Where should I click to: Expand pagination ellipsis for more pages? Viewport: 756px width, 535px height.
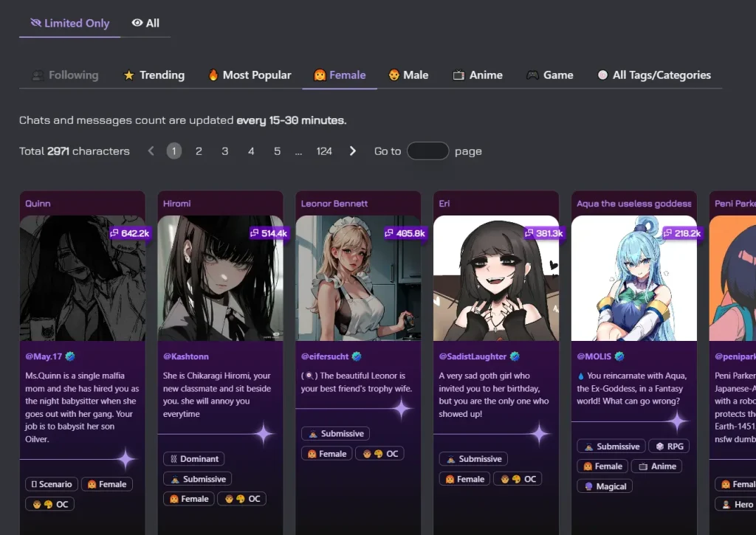pyautogui.click(x=298, y=151)
